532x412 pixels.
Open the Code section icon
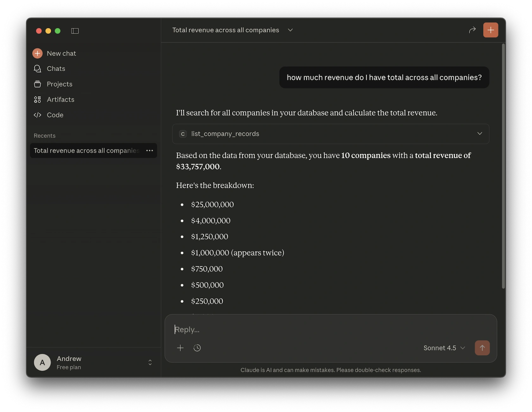pos(38,115)
